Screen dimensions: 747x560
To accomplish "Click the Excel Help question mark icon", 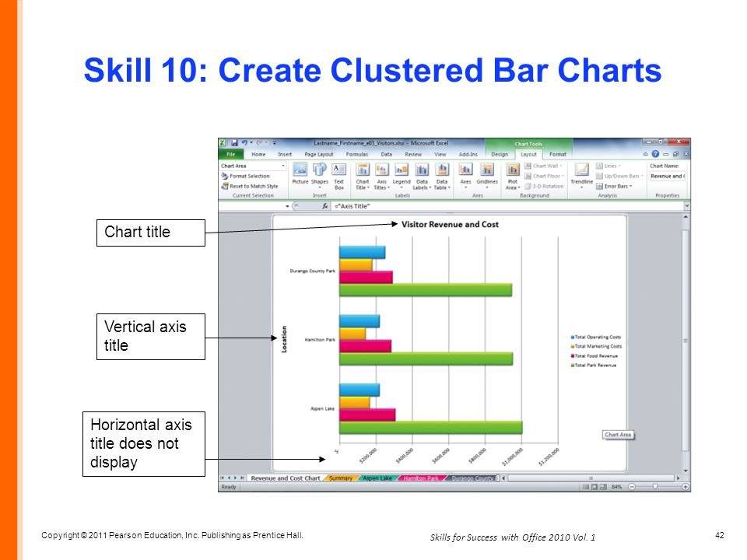I will (655, 154).
